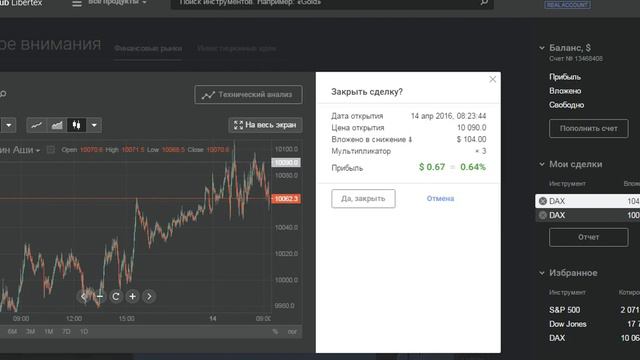Collapse the Мои сделки section
The width and height of the screenshot is (640, 360).
click(542, 164)
